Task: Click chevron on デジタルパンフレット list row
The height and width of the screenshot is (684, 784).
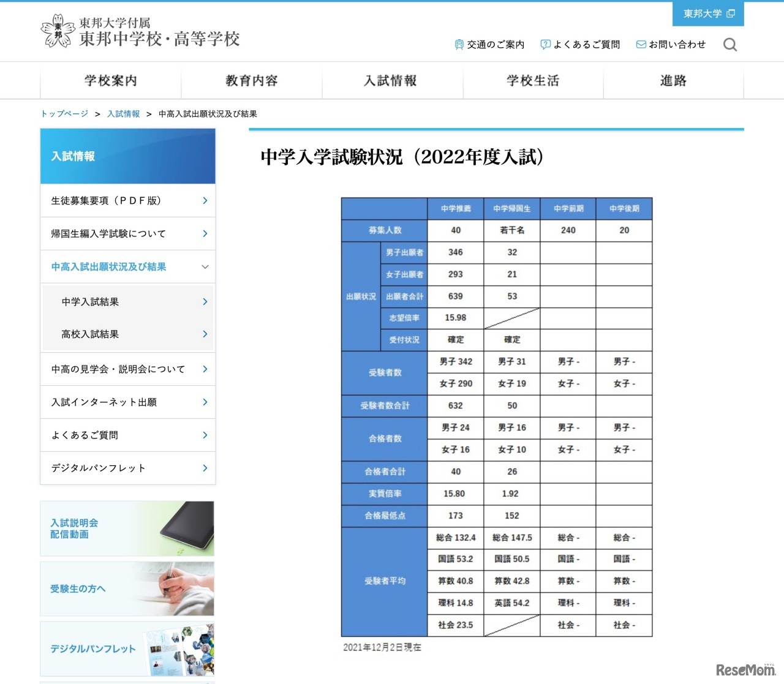Action: [x=205, y=468]
